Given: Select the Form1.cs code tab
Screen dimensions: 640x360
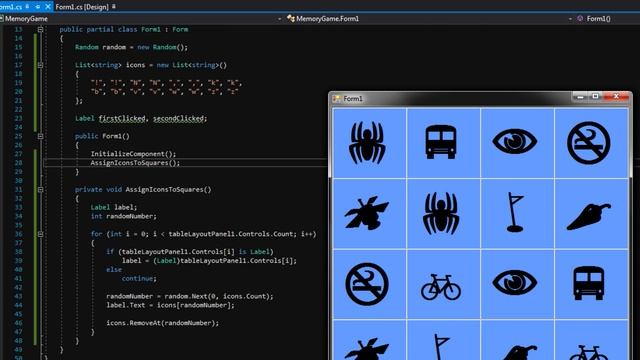Looking at the screenshot, I should pyautogui.click(x=11, y=7).
